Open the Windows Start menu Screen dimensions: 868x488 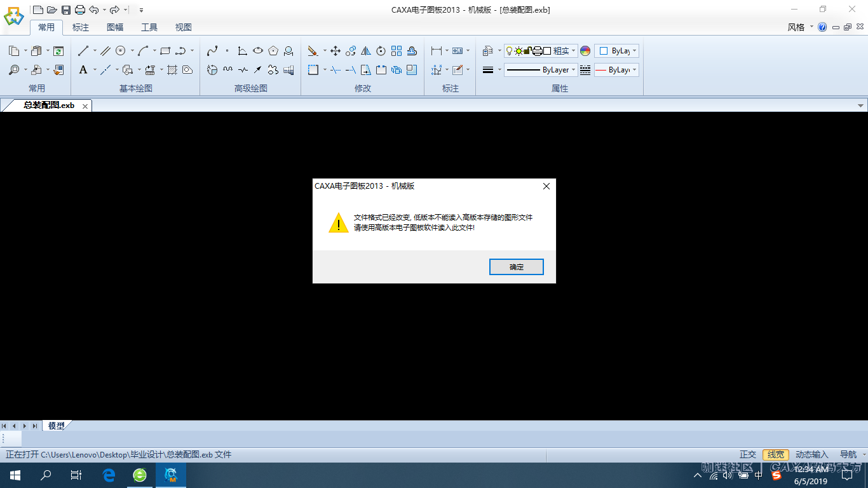click(15, 475)
